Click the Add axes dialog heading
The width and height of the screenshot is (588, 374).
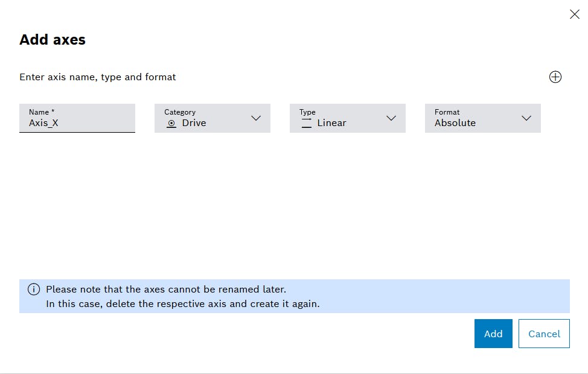pos(53,40)
